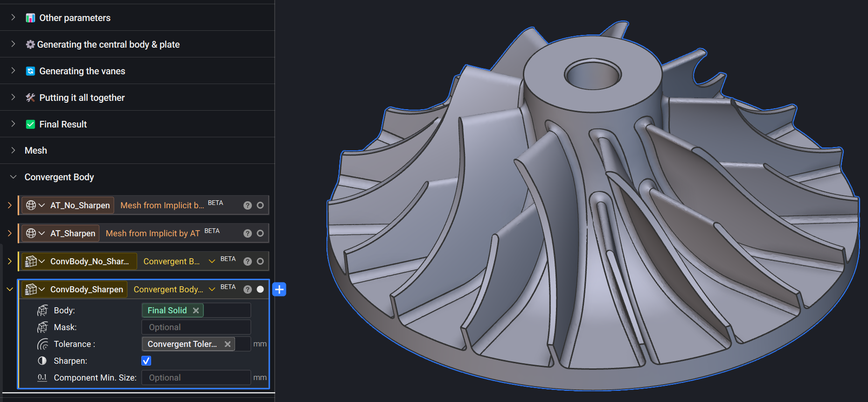Open the AT_Sharpen name chevron dropdown
868x402 pixels.
(x=42, y=233)
